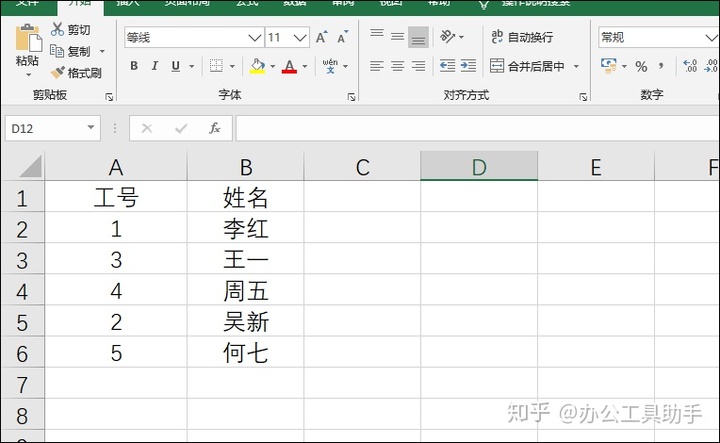Select cell containing 周五

click(x=246, y=291)
